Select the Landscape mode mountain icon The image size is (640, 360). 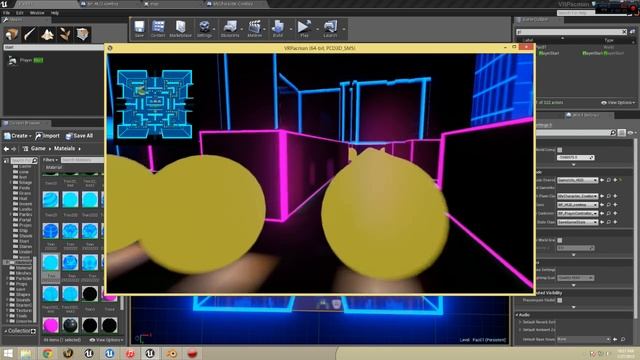pos(47,34)
